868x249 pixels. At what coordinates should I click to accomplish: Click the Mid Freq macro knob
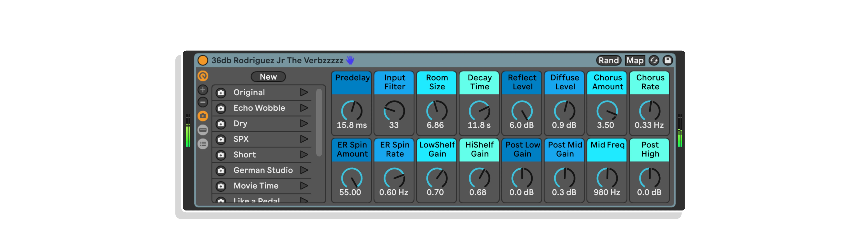tap(607, 178)
